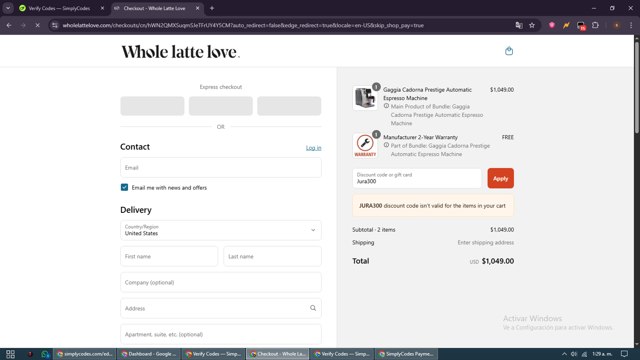Screen dimensions: 640x360
Task: Show hidden system tray icons chevron
Action: [x=564, y=354]
